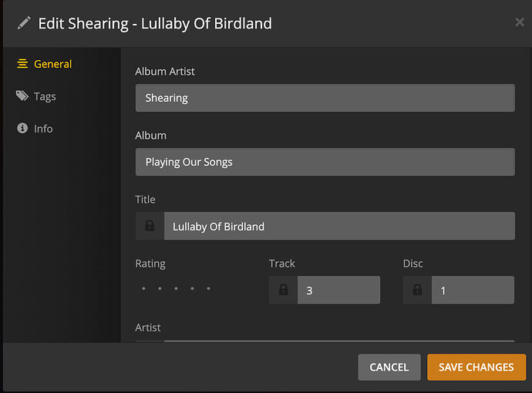Click the Title field with Lullaby Of Birdland
532x393 pixels.
pos(338,226)
